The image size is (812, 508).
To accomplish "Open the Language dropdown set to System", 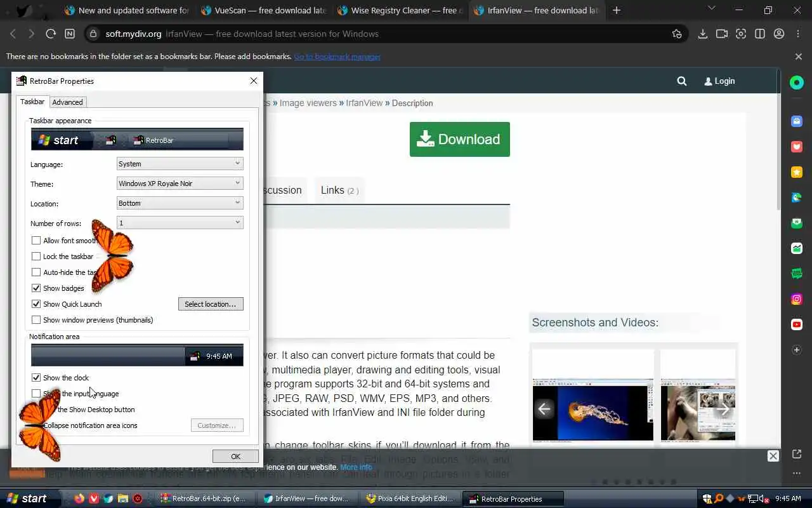I will pos(180,164).
